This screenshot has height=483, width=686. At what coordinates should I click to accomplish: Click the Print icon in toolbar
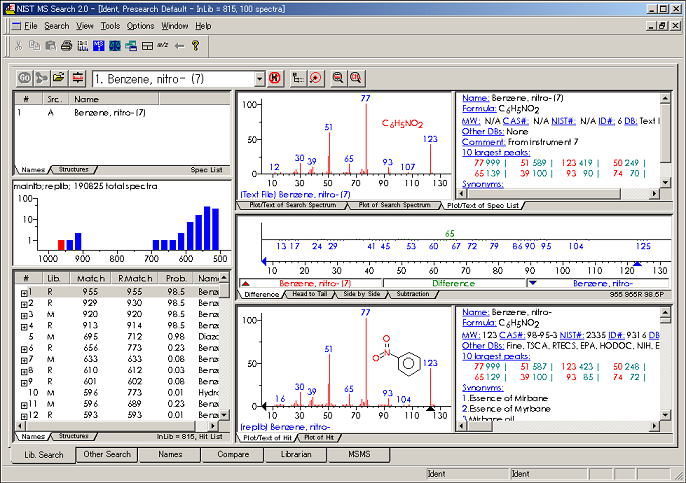pyautogui.click(x=66, y=46)
